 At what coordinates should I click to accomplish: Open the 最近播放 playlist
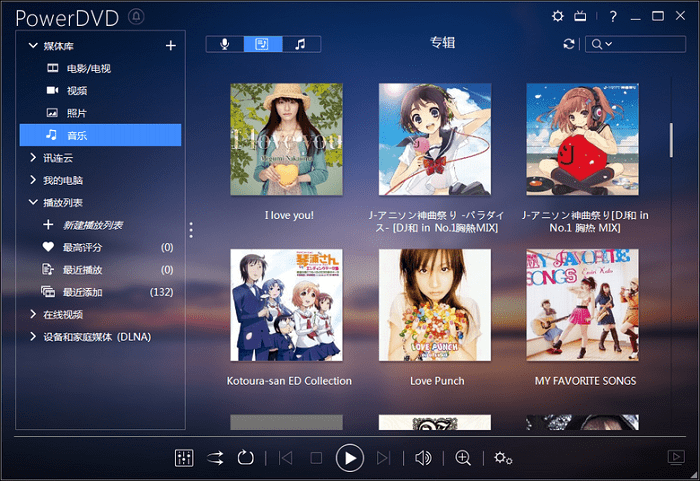100,269
